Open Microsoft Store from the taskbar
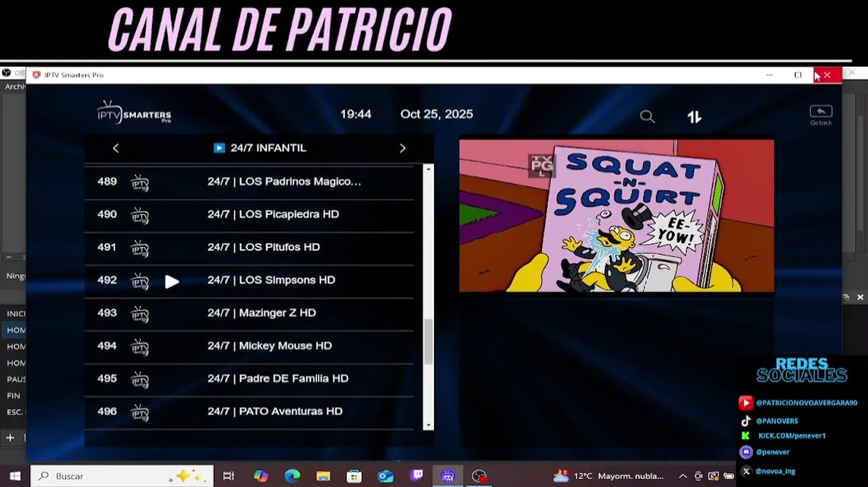The image size is (868, 487). pyautogui.click(x=354, y=476)
